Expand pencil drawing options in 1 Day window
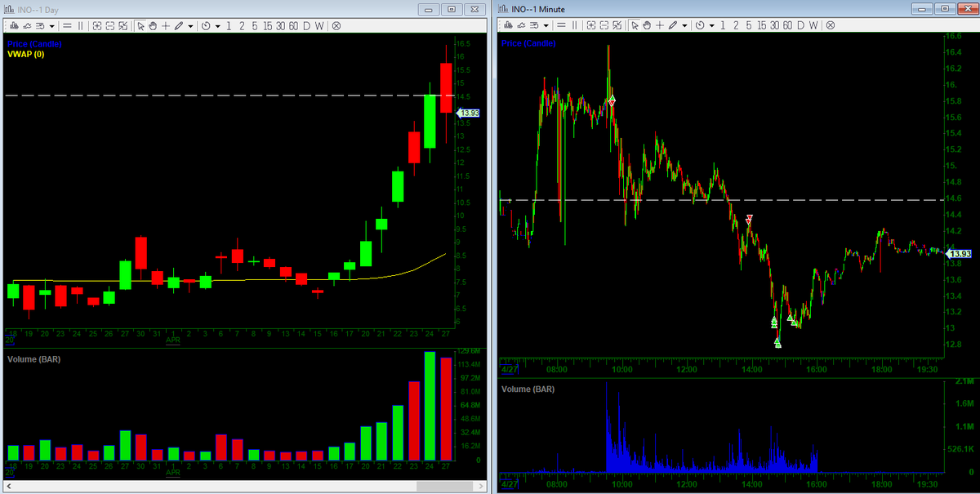 tap(190, 25)
